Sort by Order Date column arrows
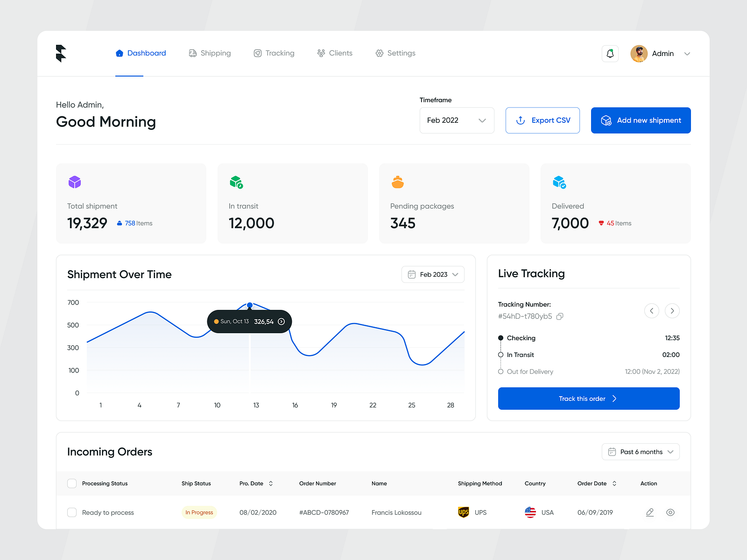 tap(614, 483)
